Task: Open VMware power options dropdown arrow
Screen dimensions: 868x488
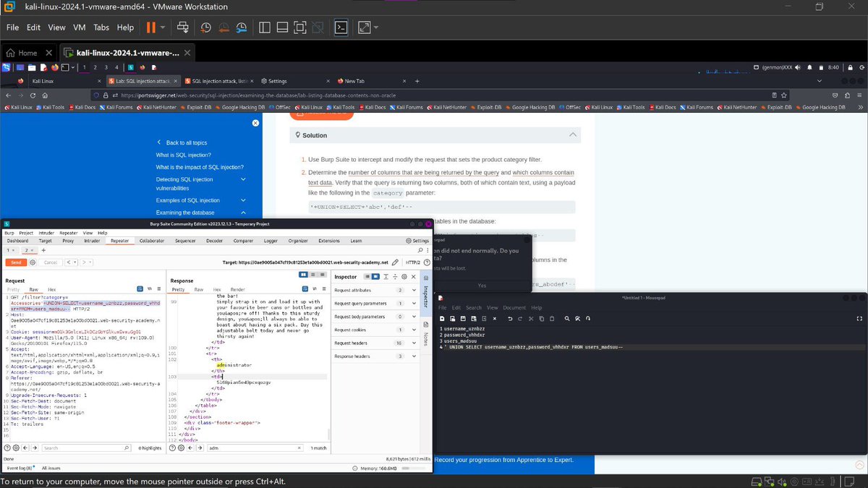Action: [163, 27]
